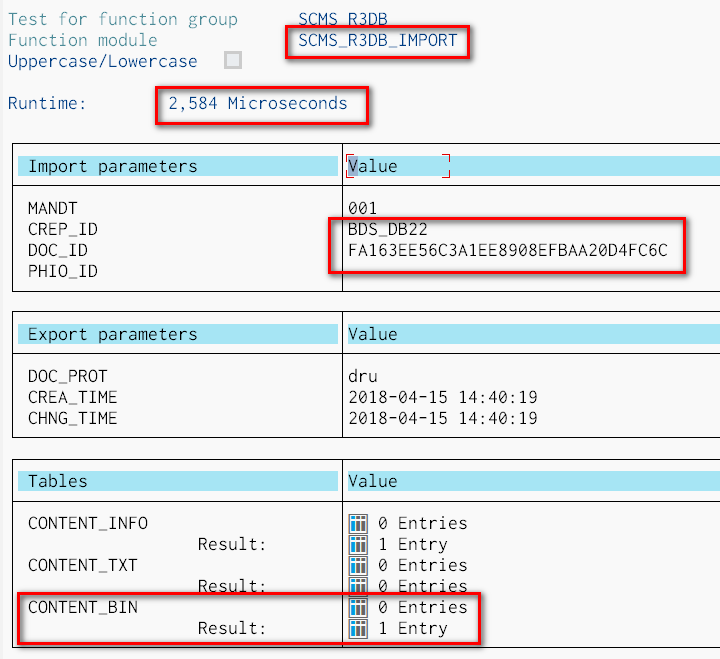Click the PHIO_ID parameter label

(63, 271)
